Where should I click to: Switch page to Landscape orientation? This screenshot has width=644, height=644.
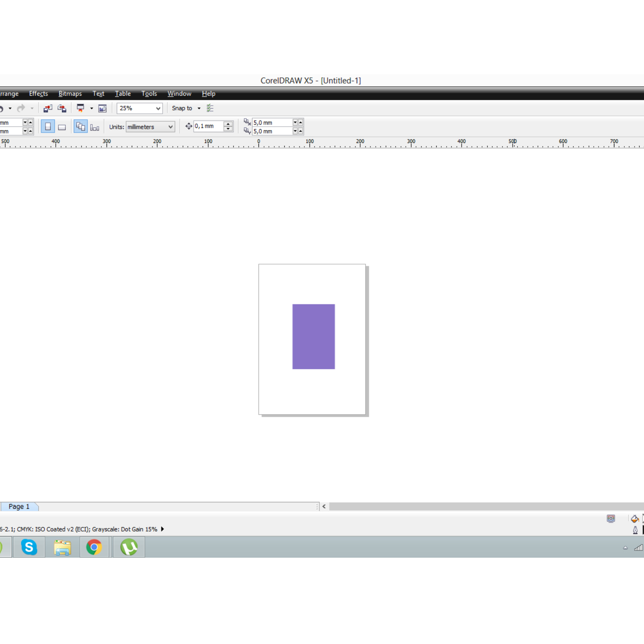click(62, 127)
